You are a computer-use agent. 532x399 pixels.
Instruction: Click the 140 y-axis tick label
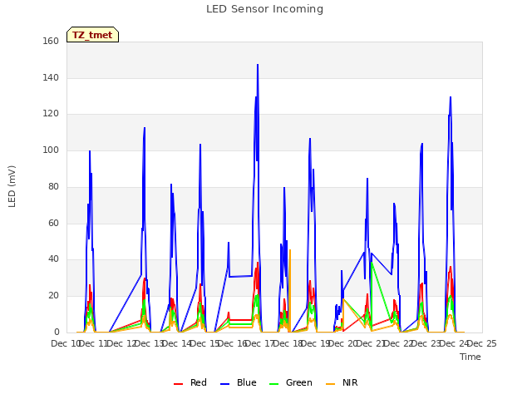pyautogui.click(x=51, y=77)
